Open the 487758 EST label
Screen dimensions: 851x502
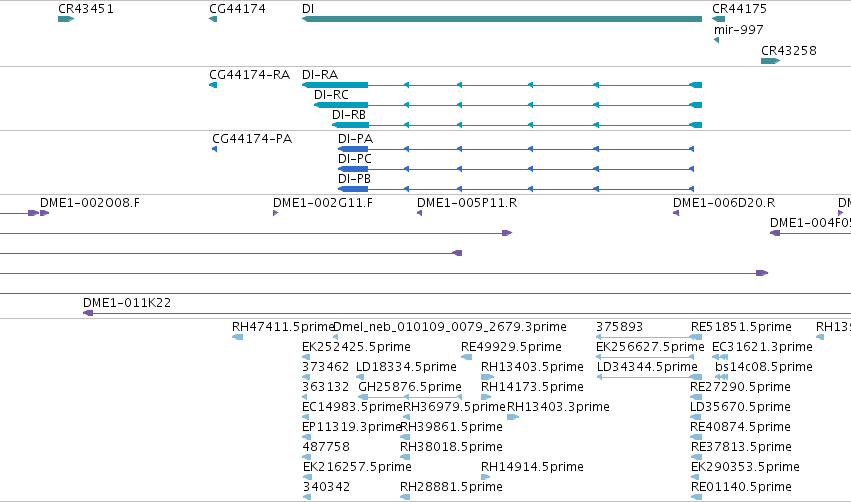[326, 448]
